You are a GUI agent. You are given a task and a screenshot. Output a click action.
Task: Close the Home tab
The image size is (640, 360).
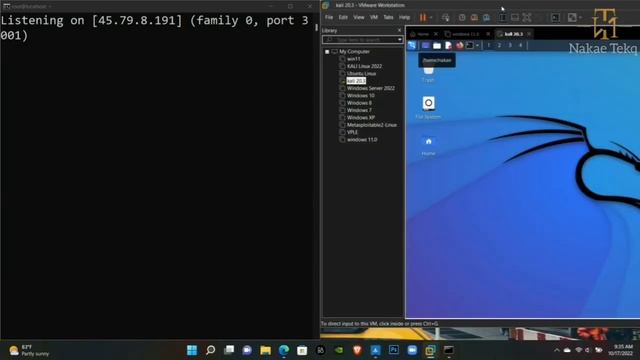[436, 34]
